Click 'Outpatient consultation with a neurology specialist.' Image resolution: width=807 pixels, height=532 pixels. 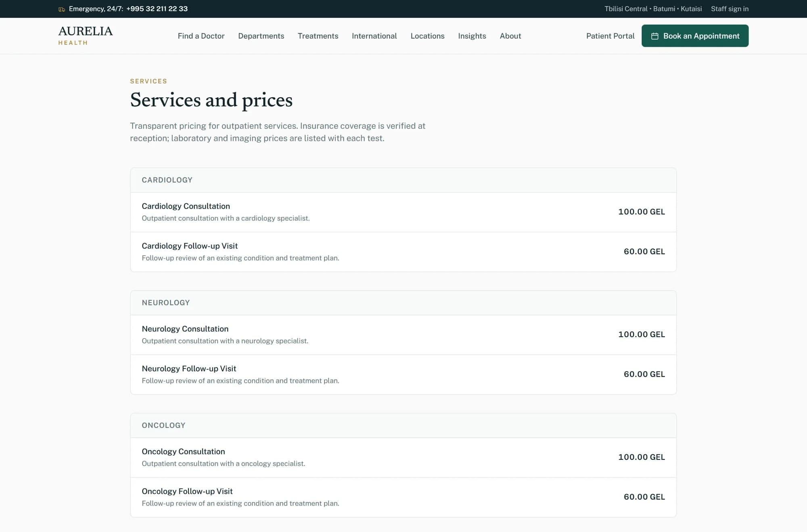click(225, 341)
